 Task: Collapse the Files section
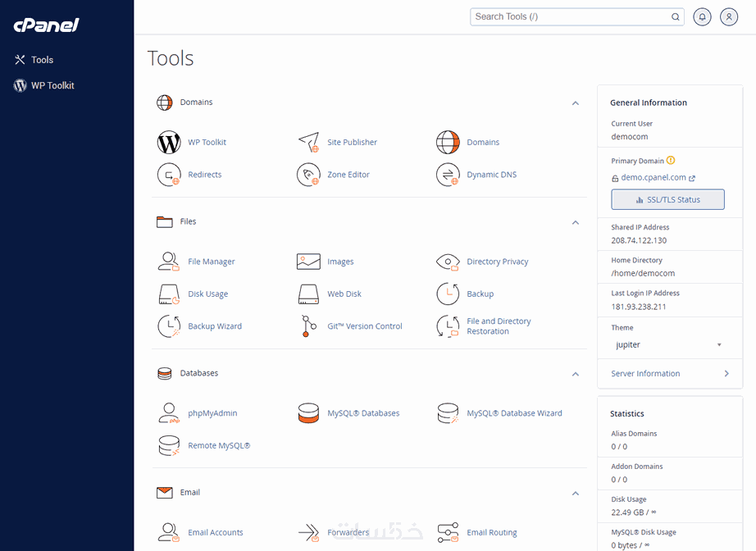(575, 222)
